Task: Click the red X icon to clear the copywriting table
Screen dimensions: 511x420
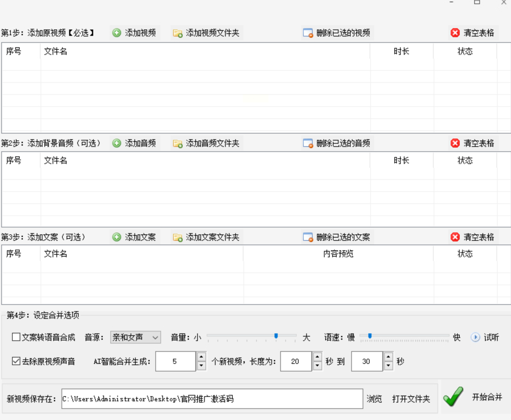Action: click(x=455, y=237)
